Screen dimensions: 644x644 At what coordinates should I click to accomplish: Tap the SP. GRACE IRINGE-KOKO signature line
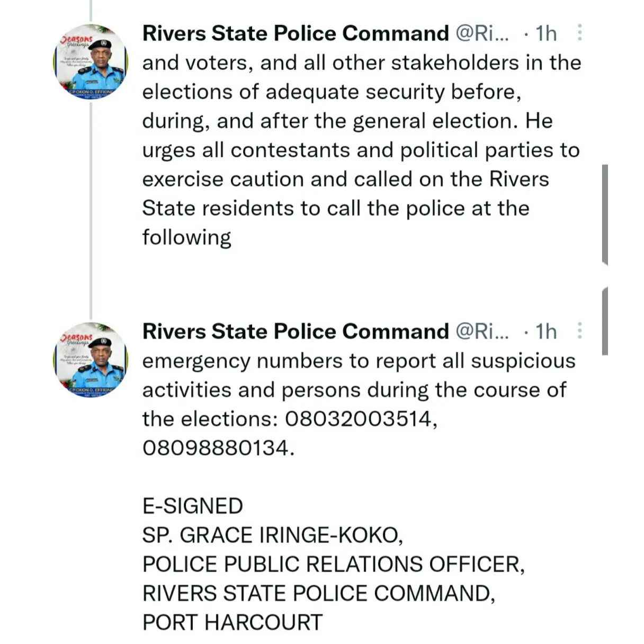pos(273,535)
